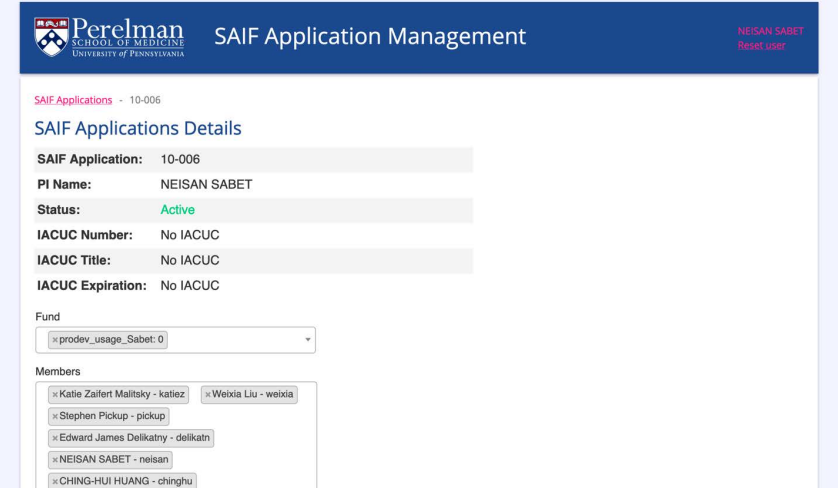Click the CHING-HUI HUANG - chinghu tag text

(x=126, y=481)
